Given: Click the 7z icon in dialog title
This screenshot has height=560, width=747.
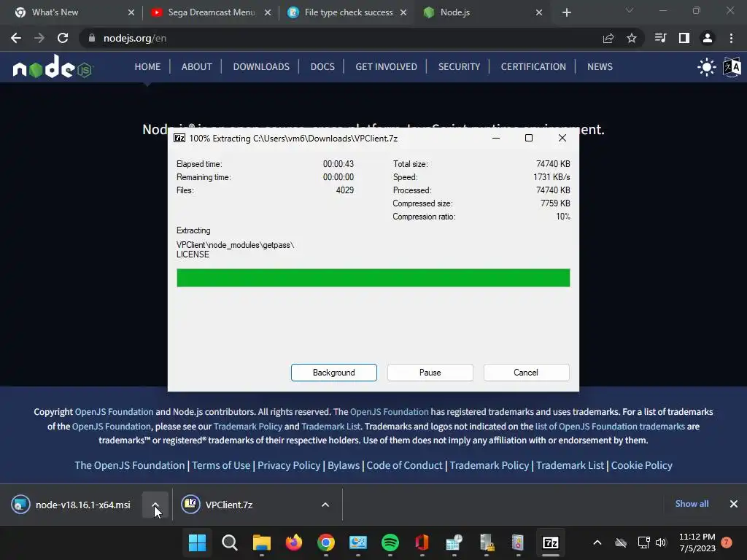Looking at the screenshot, I should [x=179, y=138].
